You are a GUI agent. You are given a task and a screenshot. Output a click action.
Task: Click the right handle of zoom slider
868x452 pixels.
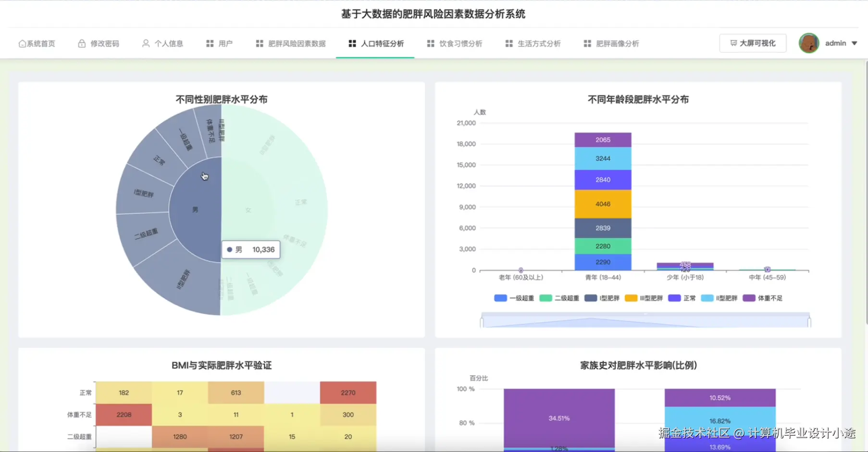click(x=809, y=322)
